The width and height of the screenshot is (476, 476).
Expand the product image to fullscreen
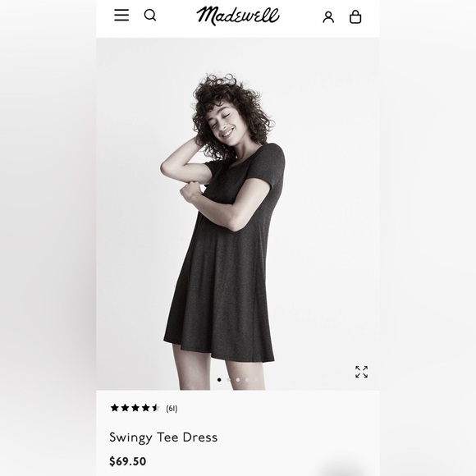361,372
